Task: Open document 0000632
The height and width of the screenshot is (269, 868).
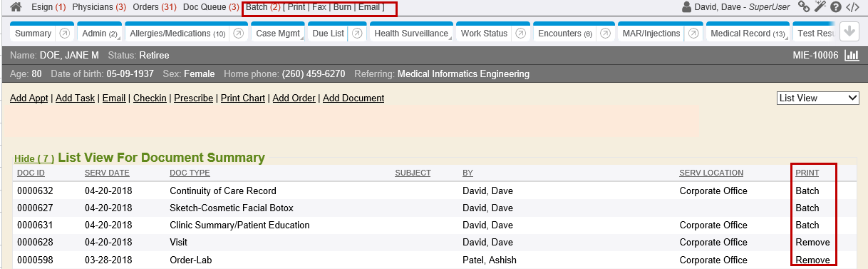Action: point(35,191)
